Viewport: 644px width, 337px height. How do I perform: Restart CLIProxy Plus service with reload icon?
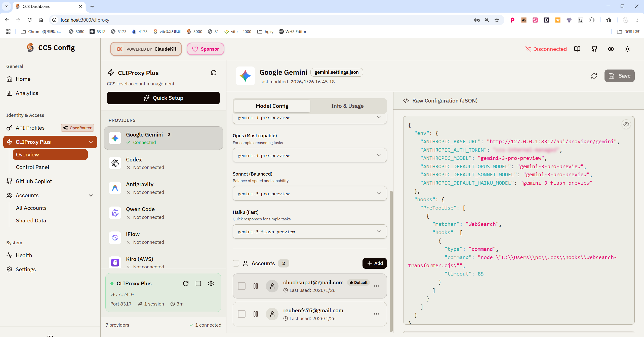186,283
